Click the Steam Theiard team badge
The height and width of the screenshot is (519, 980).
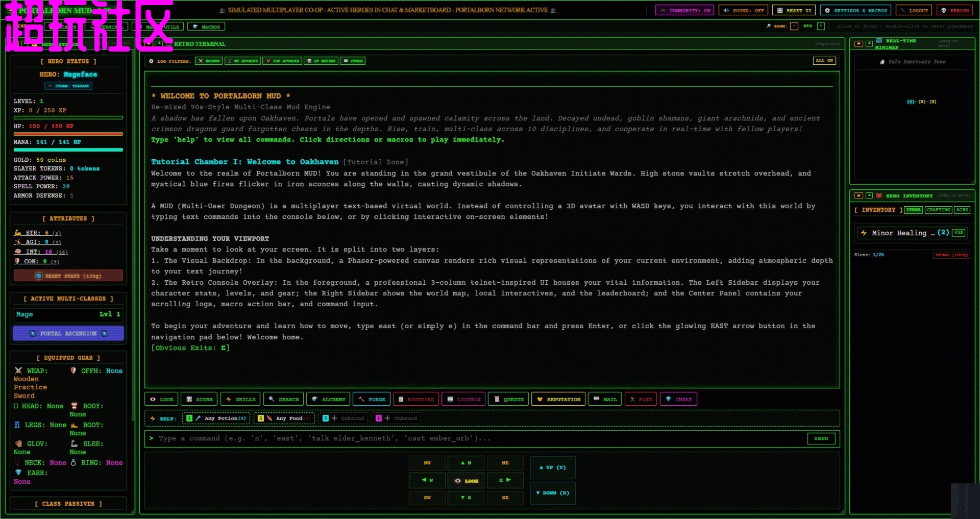coord(68,86)
